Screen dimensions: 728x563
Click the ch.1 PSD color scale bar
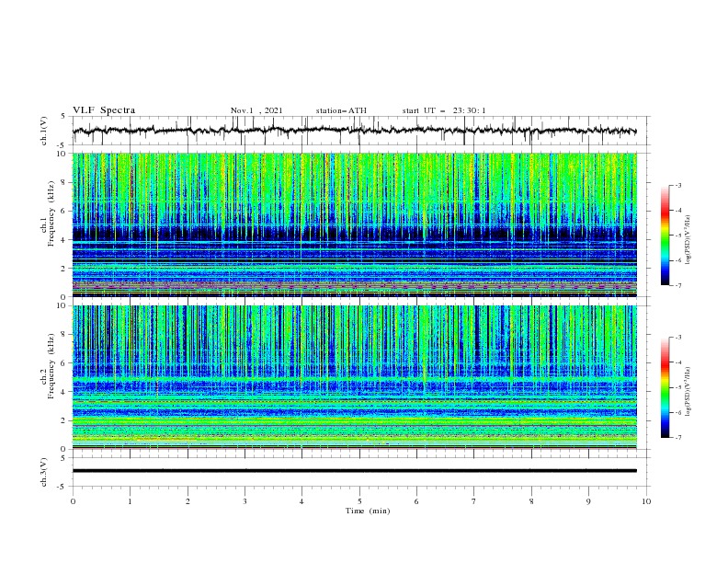click(665, 236)
